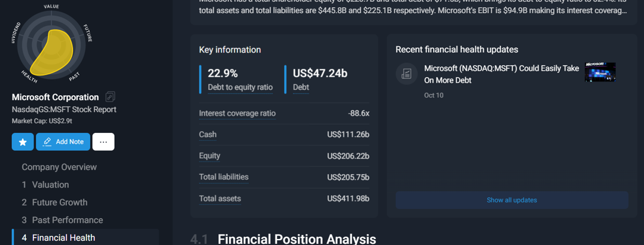
Task: Click the report icon beside the news update
Action: [407, 74]
